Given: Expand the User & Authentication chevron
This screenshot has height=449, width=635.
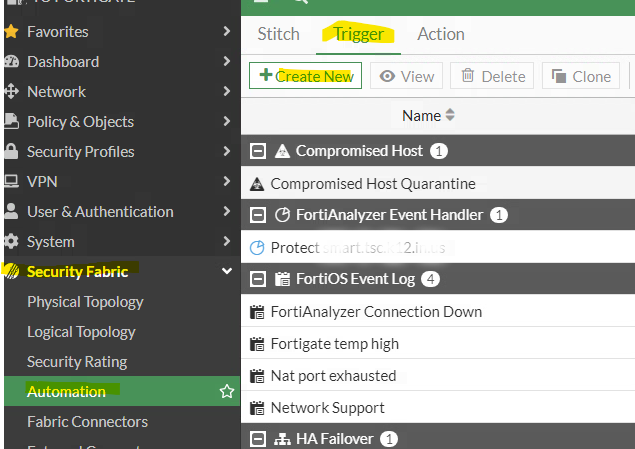Looking at the screenshot, I should tap(227, 211).
